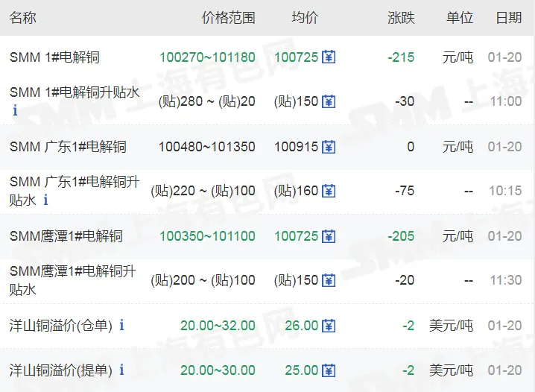Click average price (贴)160
535x392 pixels.
(x=296, y=191)
